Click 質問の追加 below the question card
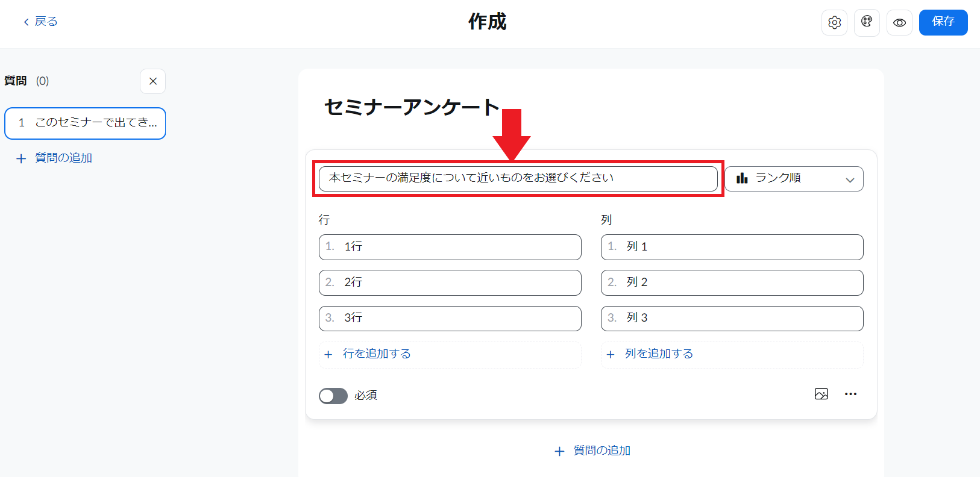 [x=592, y=450]
